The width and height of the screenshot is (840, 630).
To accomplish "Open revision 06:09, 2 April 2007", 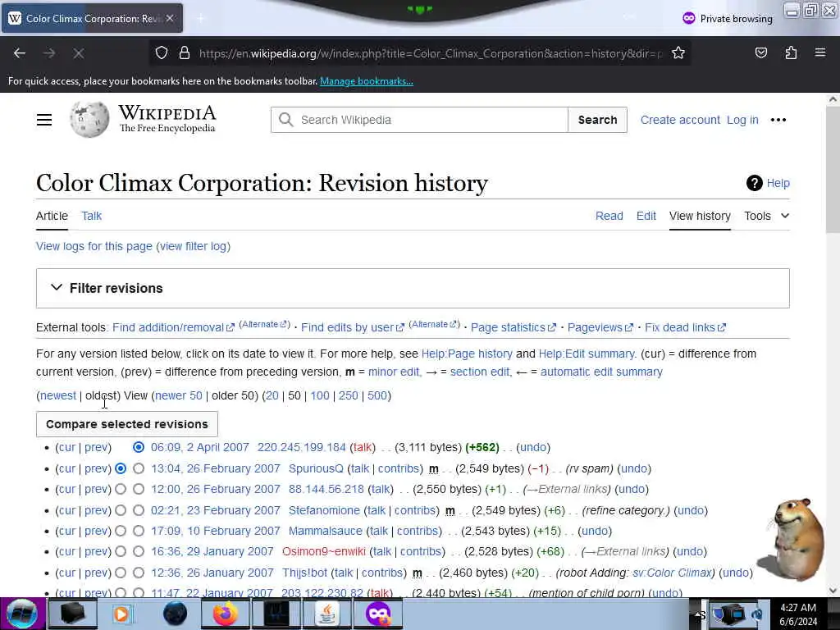I will coord(200,447).
